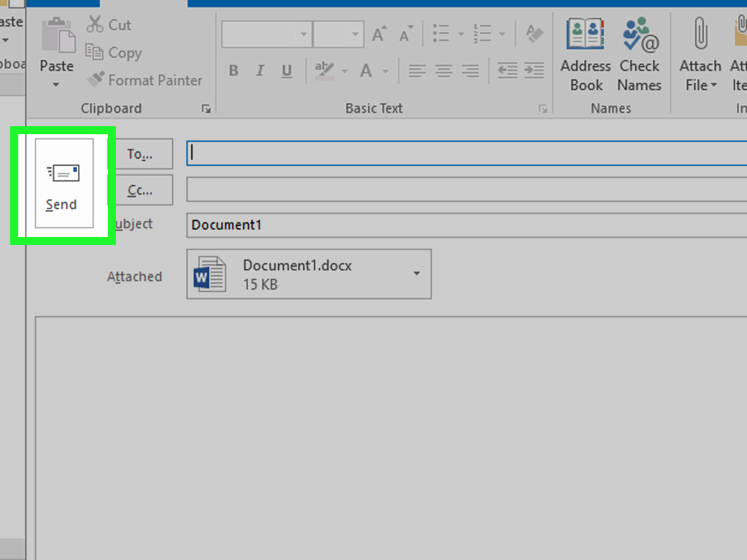This screenshot has width=747, height=560.
Task: Click Check Names
Action: coord(640,55)
